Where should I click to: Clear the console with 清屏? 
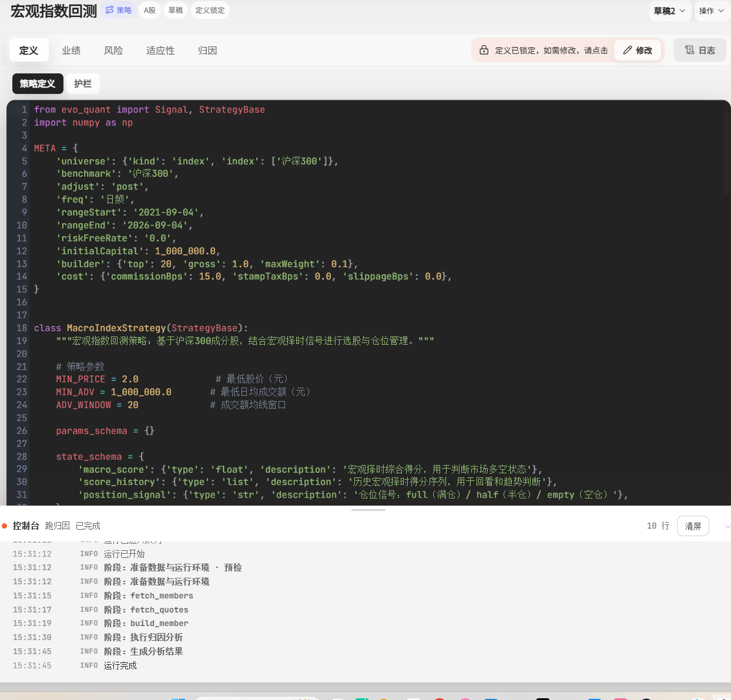pyautogui.click(x=693, y=526)
